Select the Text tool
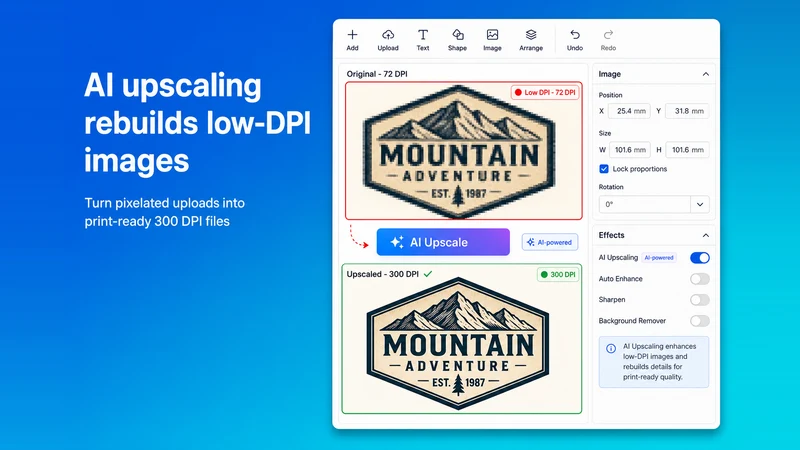This screenshot has width=800, height=450. click(422, 40)
